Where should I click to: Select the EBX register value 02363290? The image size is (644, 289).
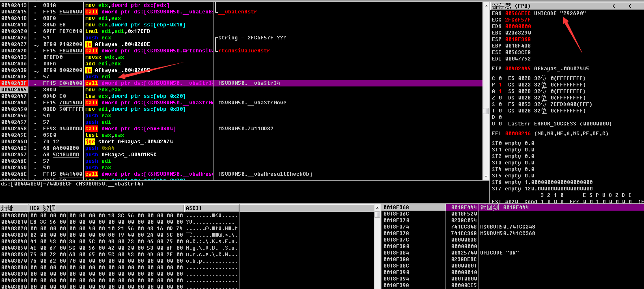coord(518,33)
